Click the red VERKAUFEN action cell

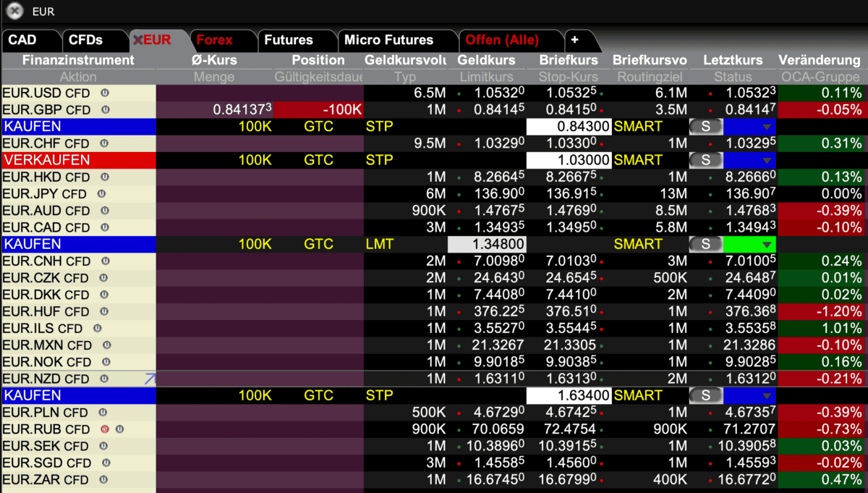[78, 160]
